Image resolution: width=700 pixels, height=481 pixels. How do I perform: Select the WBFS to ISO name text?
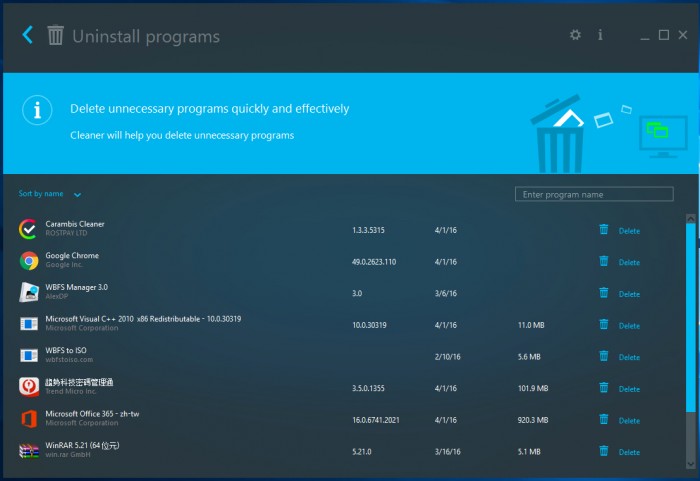point(66,350)
